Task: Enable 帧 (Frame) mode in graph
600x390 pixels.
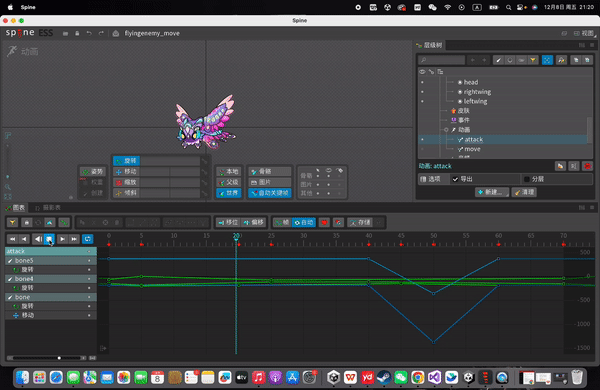Action: click(283, 222)
